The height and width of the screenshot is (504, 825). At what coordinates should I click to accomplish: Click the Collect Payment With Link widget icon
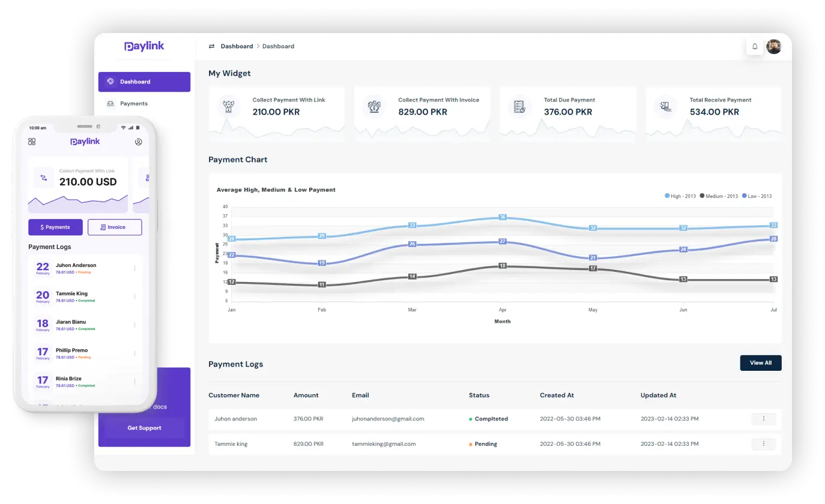tap(228, 107)
